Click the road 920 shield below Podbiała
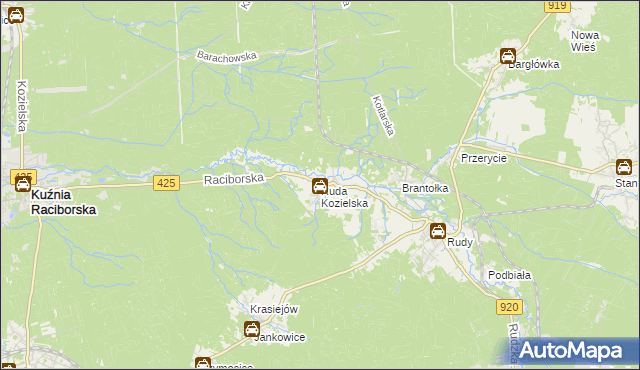Viewport: 640px width, 370px height. [509, 307]
